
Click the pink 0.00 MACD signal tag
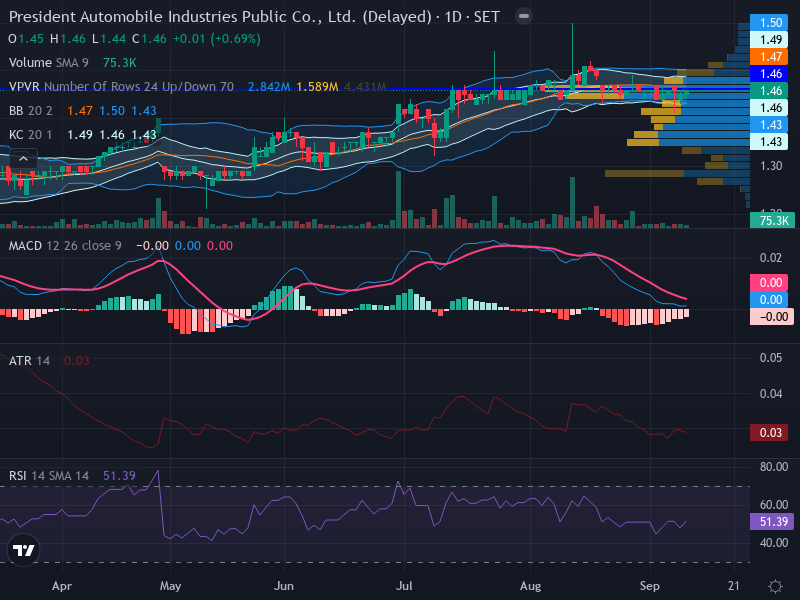point(769,283)
